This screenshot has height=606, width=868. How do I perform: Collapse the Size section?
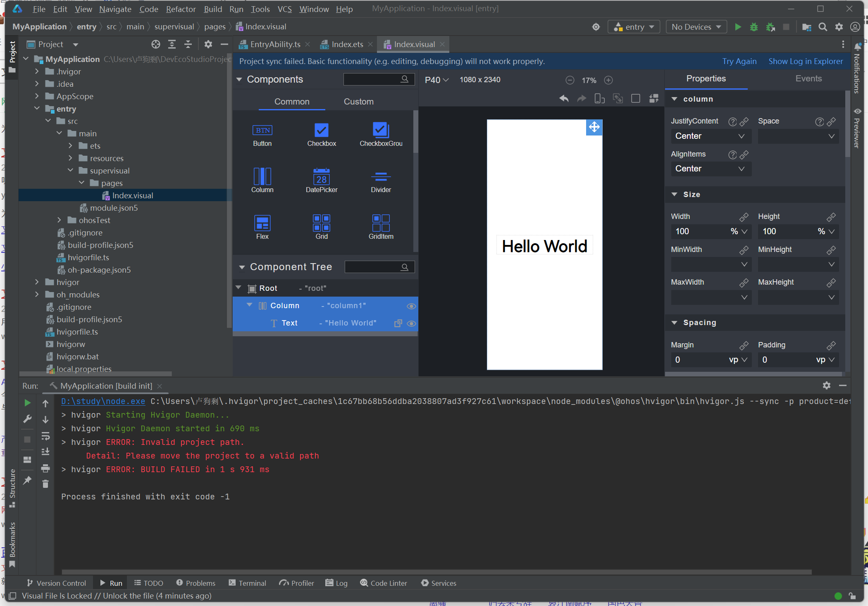click(674, 194)
